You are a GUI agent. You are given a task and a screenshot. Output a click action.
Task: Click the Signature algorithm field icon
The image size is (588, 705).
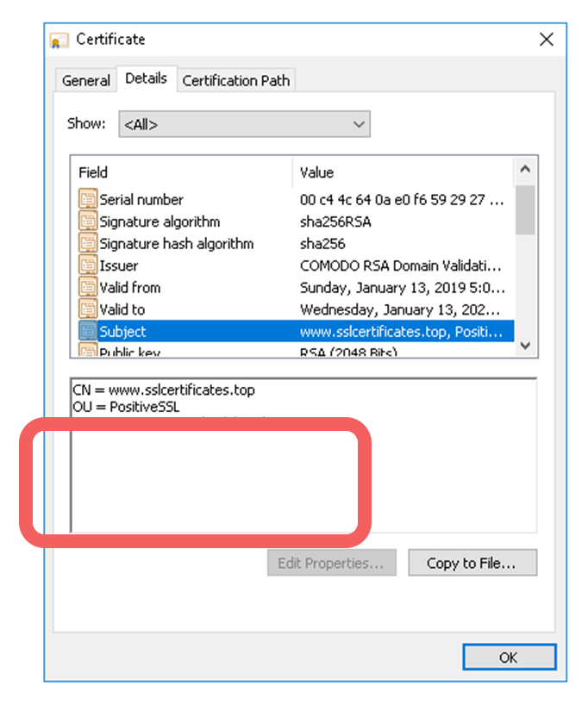click(x=88, y=221)
